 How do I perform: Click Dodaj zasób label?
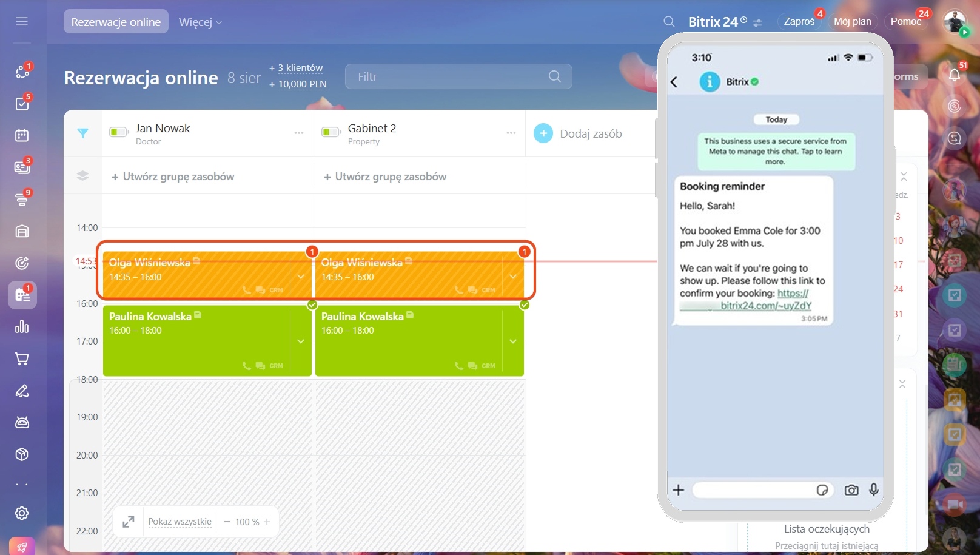coord(591,133)
